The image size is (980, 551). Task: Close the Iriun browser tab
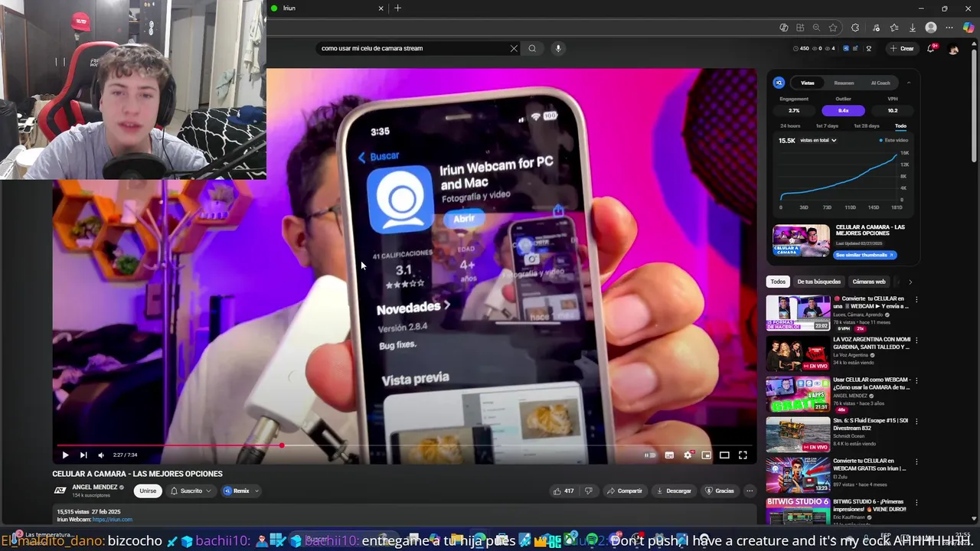click(381, 8)
